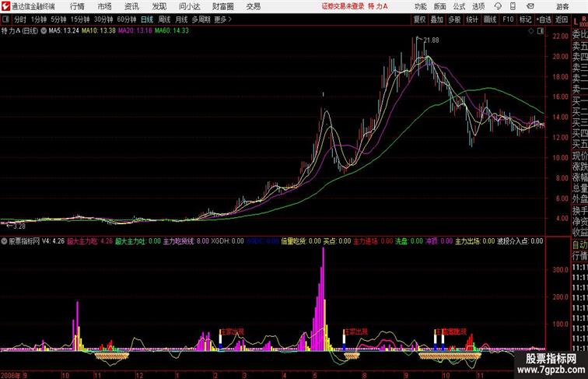Click the 22.00 price axis label
588x379 pixels.
point(560,37)
